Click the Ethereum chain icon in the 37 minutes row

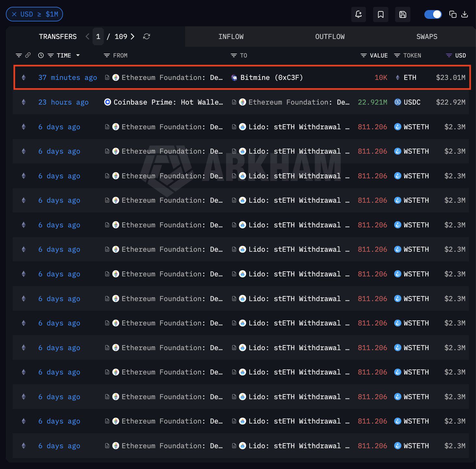(23, 78)
